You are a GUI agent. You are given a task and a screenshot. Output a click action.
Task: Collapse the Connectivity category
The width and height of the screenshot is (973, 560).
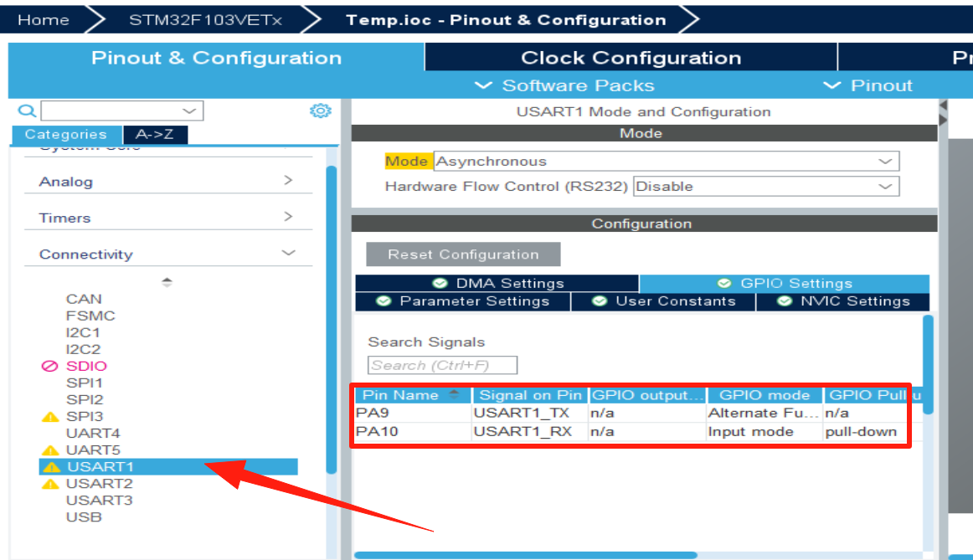click(x=167, y=254)
